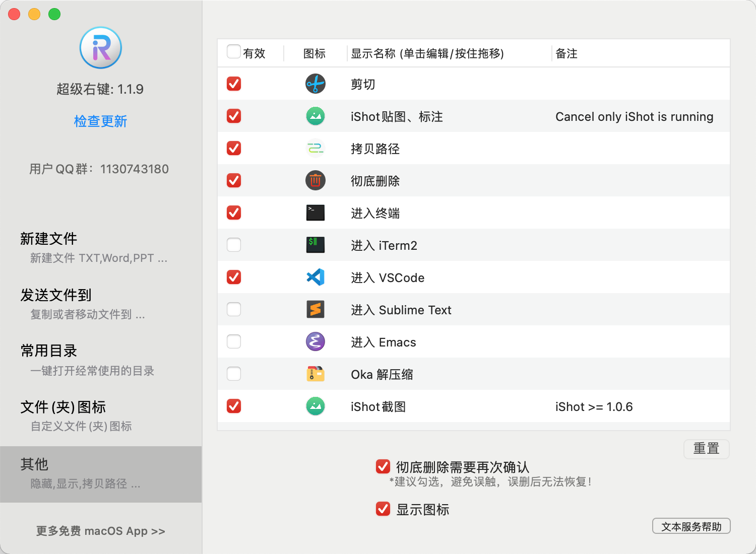Click the 重置 button
The width and height of the screenshot is (756, 554).
(707, 448)
